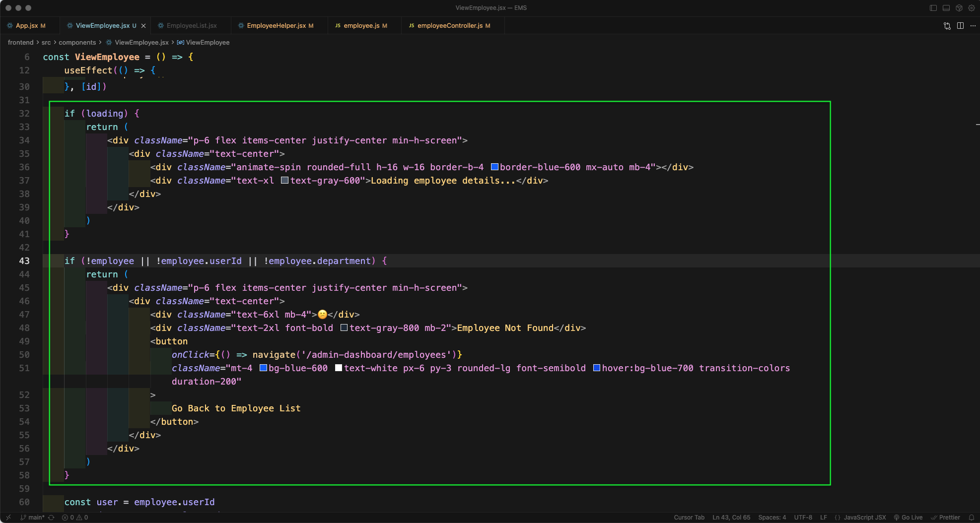Open color picker for text-gray-600 swatch
The height and width of the screenshot is (523, 980).
click(x=285, y=181)
